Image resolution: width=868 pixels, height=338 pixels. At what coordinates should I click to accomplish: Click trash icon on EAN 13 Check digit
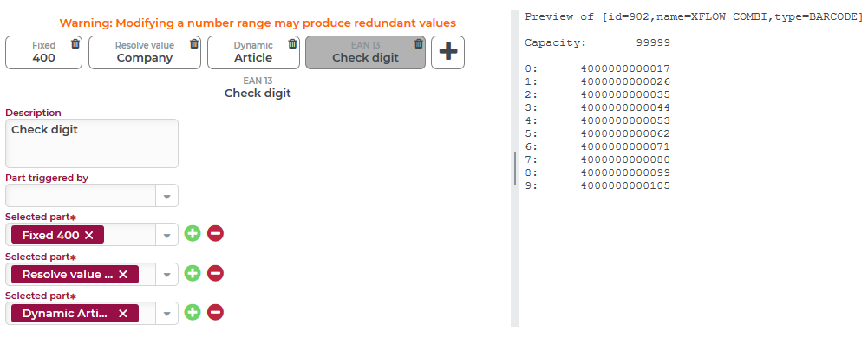[419, 43]
